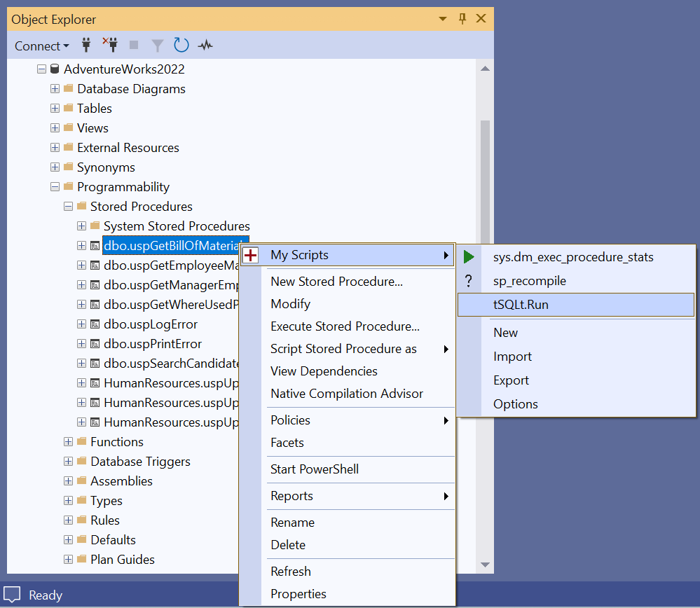Click the red plus icon next to My Scripts
The width and height of the screenshot is (700, 608).
click(250, 255)
